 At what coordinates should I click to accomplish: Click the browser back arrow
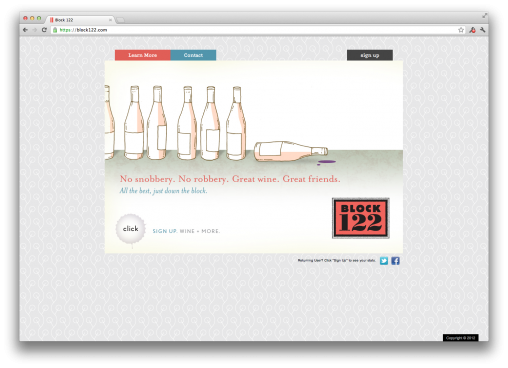[x=25, y=30]
